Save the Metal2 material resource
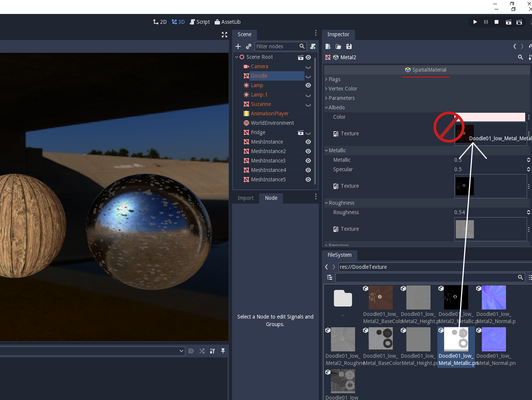Viewport: 532px width, 400px height. (x=349, y=46)
